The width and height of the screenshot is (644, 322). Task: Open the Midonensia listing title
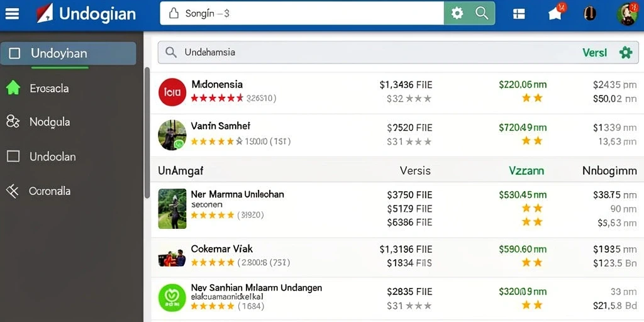(x=217, y=85)
